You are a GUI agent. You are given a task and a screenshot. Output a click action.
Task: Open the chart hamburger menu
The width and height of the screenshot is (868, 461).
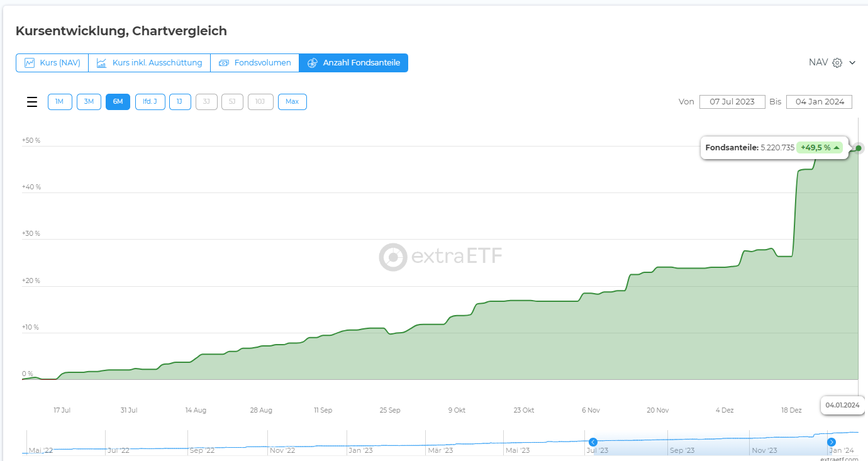[x=32, y=102]
